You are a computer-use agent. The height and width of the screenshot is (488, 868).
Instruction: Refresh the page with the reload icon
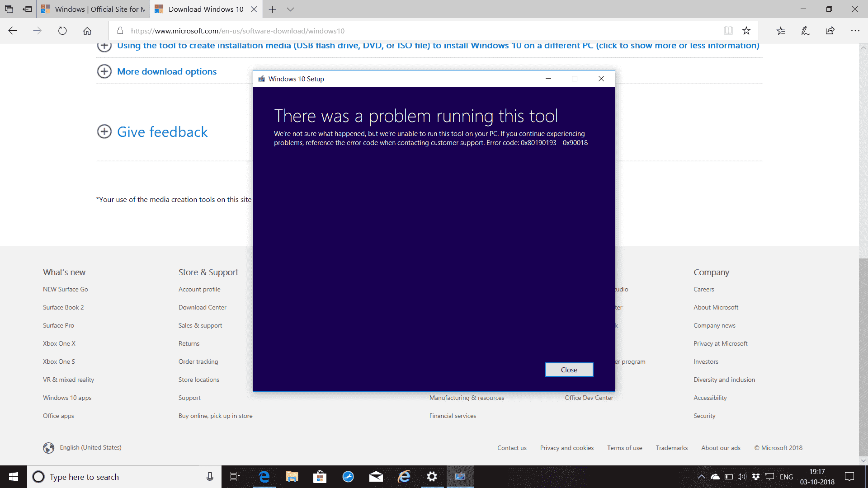[62, 31]
